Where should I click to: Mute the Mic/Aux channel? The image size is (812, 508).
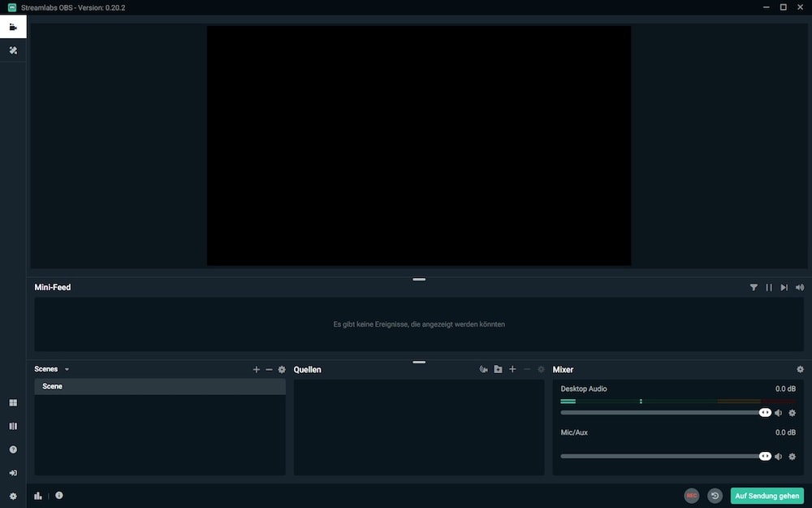[x=779, y=456]
